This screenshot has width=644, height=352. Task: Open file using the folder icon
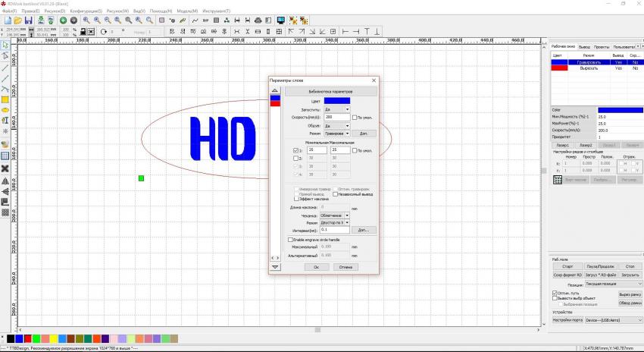(x=17, y=20)
